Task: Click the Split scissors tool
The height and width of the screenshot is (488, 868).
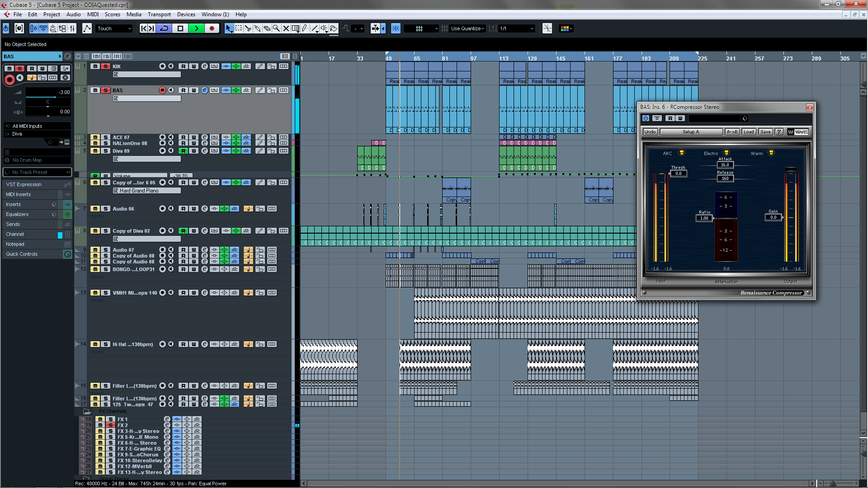Action: [x=248, y=28]
